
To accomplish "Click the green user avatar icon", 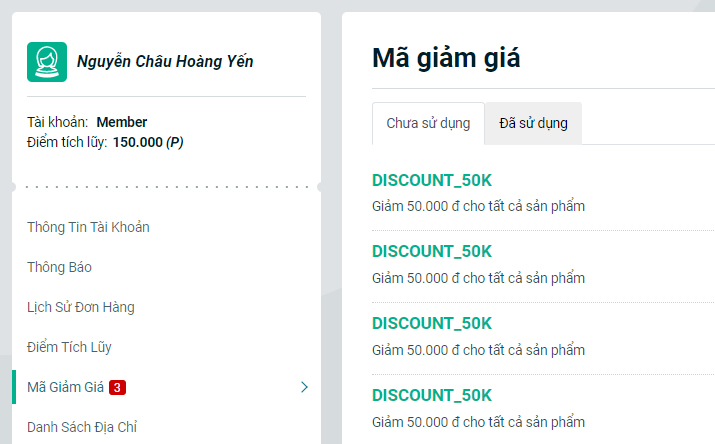I will [x=47, y=62].
